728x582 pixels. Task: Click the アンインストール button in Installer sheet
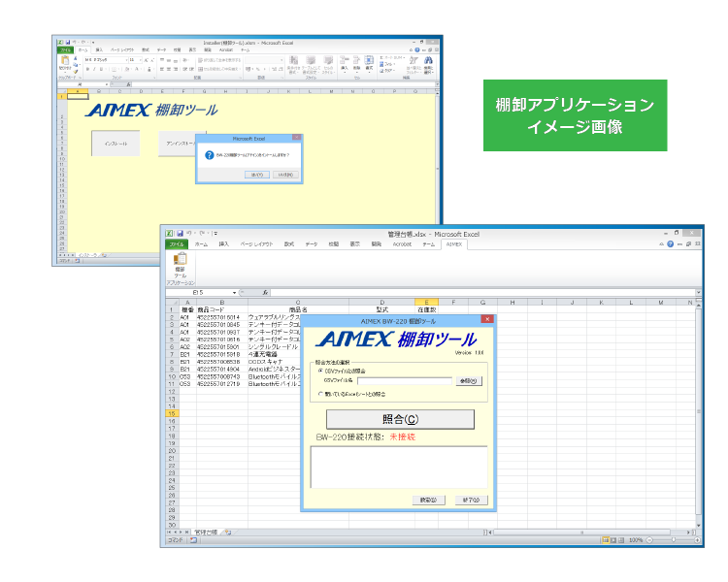(177, 144)
